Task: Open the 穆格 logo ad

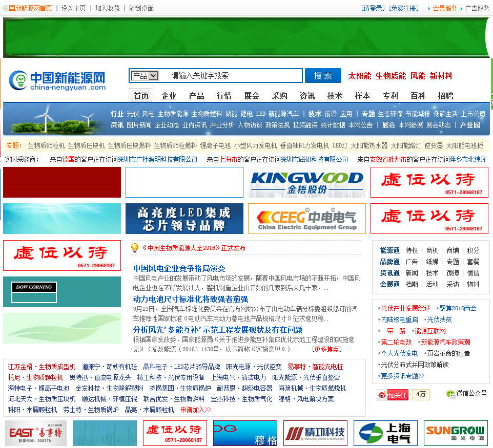Action: point(245,433)
